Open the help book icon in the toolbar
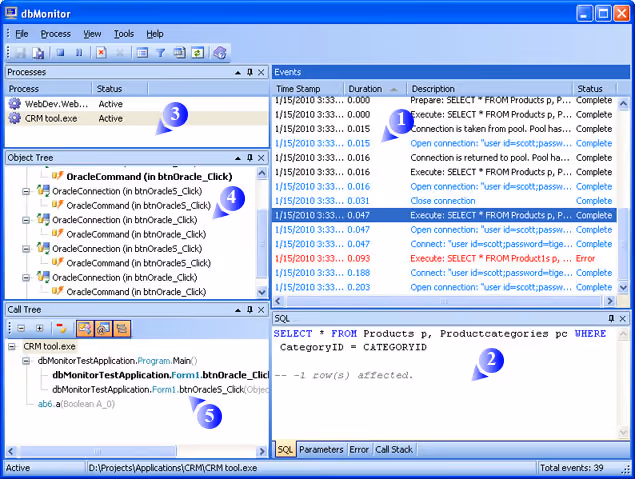Screen dimensions: 635x479 click(x=220, y=53)
